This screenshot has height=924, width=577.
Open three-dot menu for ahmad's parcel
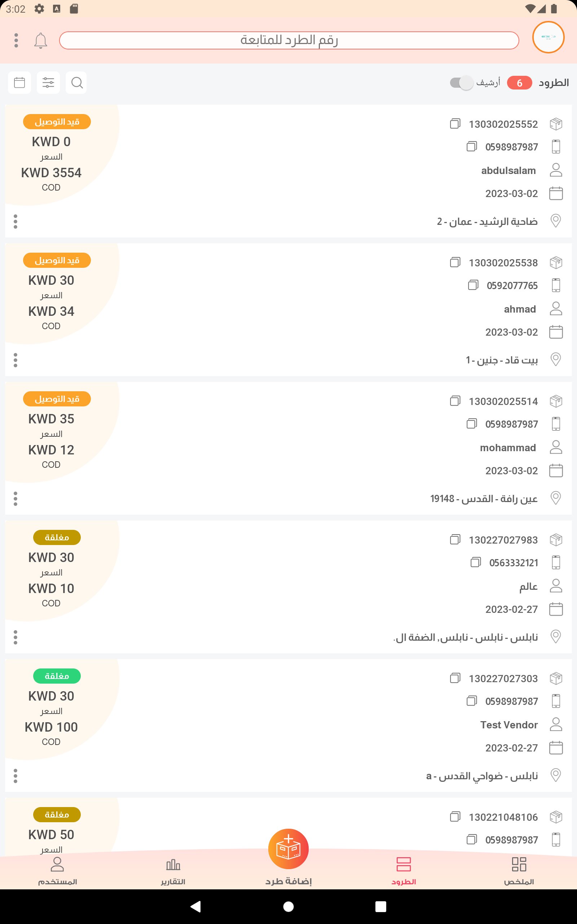pos(15,360)
